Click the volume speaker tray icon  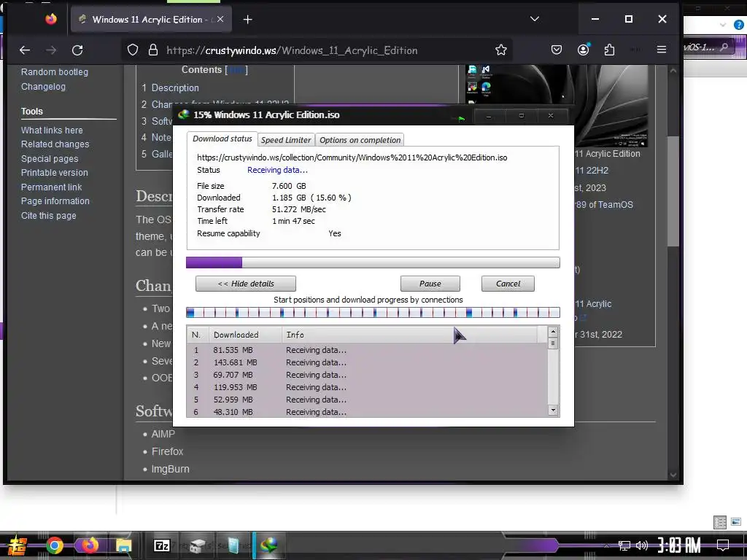coord(642,545)
